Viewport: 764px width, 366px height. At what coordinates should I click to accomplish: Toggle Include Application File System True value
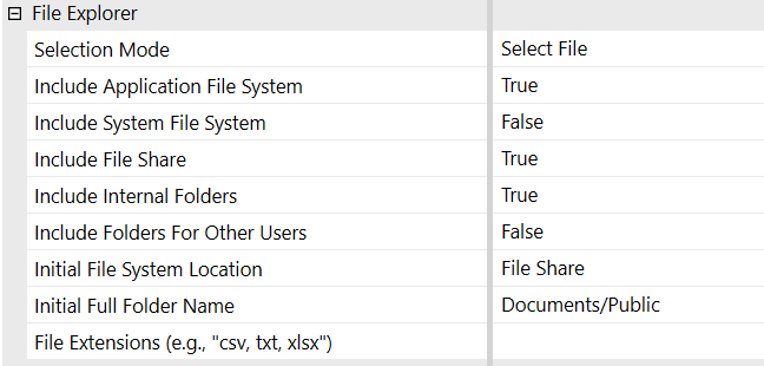pos(628,85)
